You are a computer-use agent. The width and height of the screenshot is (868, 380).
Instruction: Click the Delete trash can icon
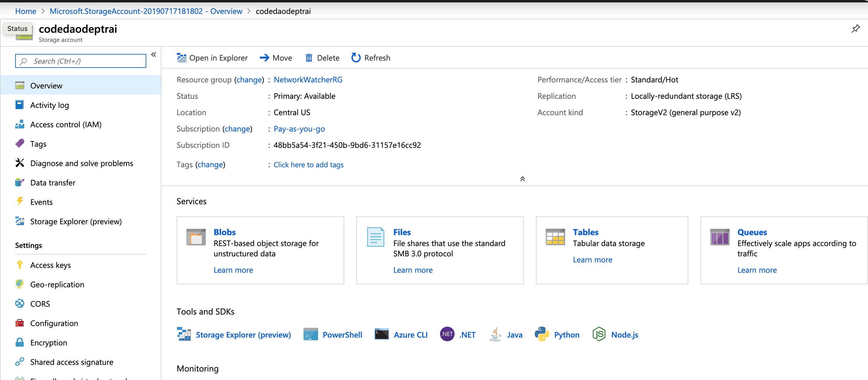click(x=309, y=58)
